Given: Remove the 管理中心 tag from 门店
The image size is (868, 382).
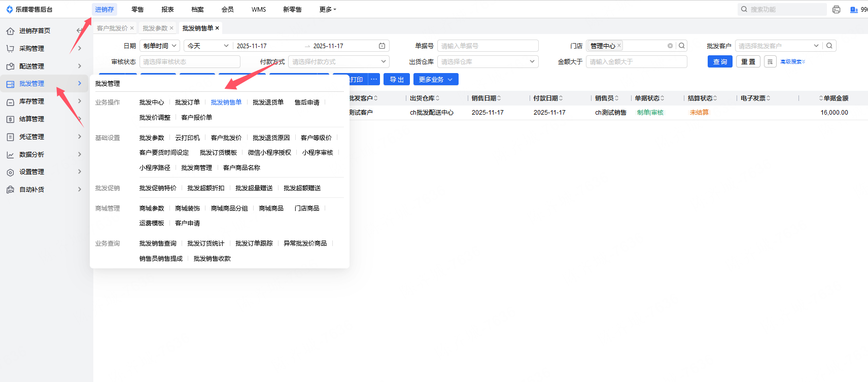Looking at the screenshot, I should (619, 46).
